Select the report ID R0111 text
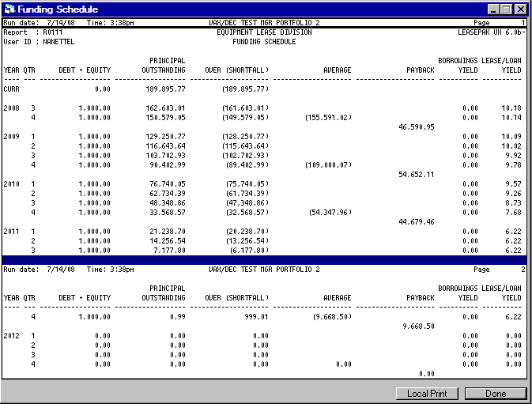Screen dimensions: 532x404 [53, 32]
